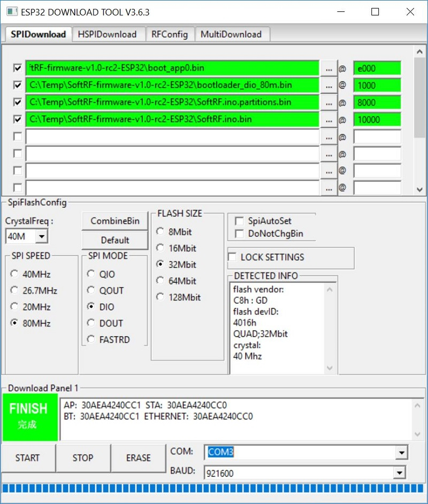Click the 1000 address field
Screen dimensions: 428x504
pyautogui.click(x=377, y=86)
